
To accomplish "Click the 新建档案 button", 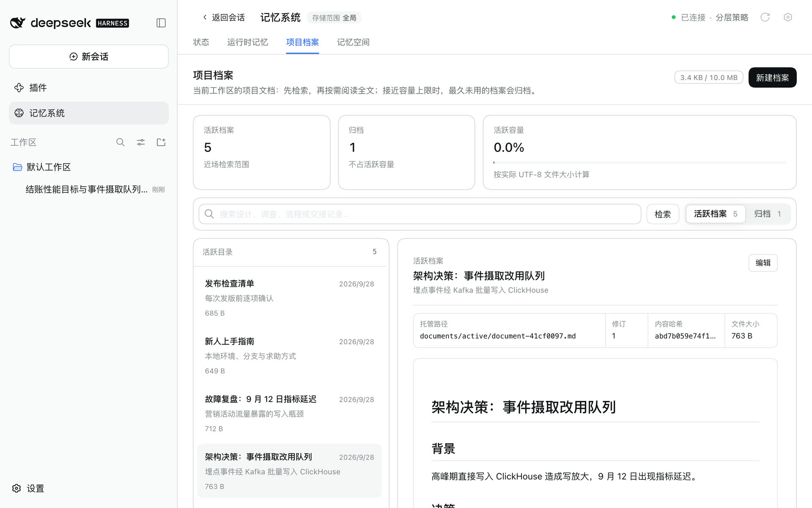I will pyautogui.click(x=772, y=77).
